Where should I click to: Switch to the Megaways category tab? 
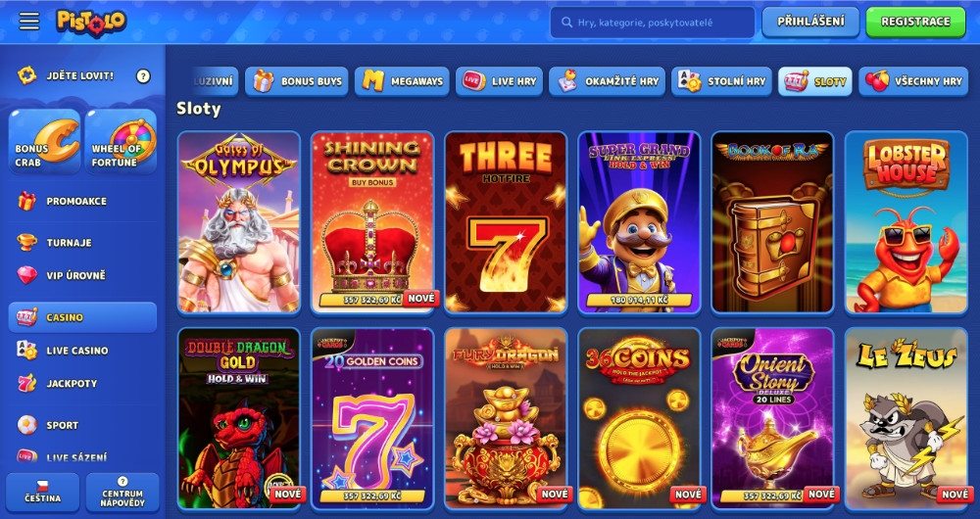402,81
